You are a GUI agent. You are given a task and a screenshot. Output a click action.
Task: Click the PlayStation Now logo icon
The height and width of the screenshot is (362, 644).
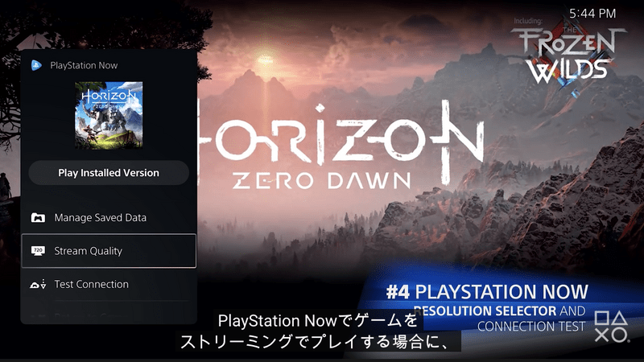click(36, 65)
